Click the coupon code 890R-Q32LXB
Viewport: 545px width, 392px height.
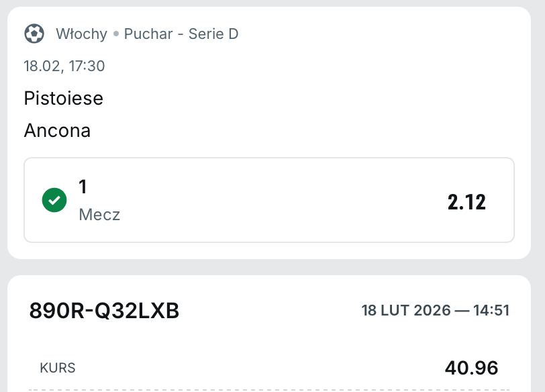[x=104, y=310]
